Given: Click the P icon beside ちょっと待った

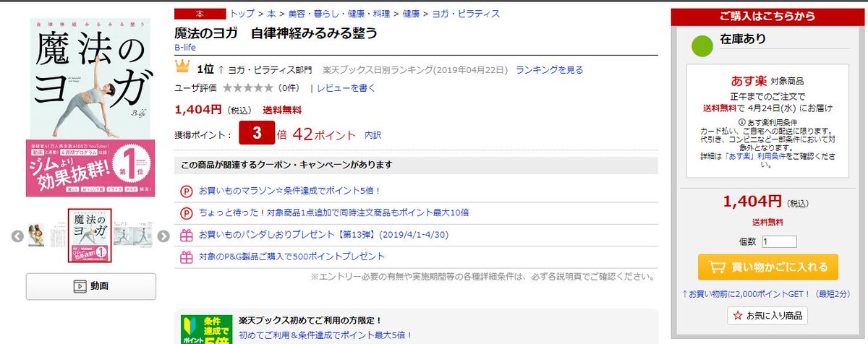Looking at the screenshot, I should [185, 212].
